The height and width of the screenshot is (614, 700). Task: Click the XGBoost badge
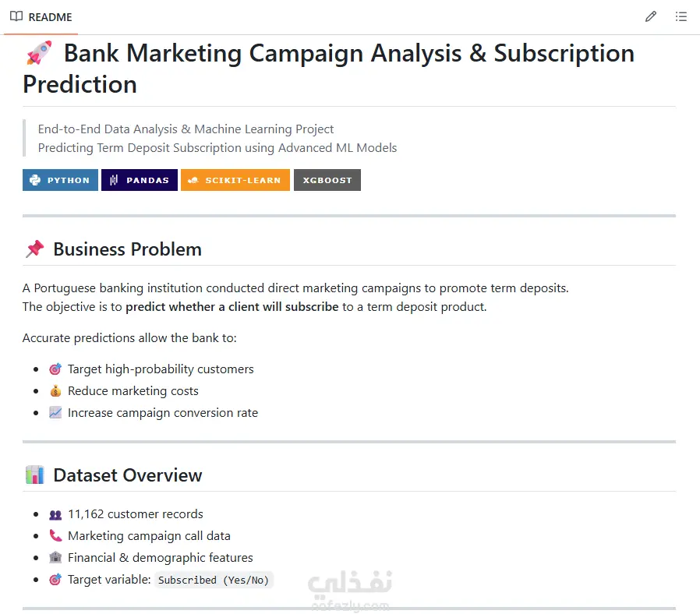point(327,180)
